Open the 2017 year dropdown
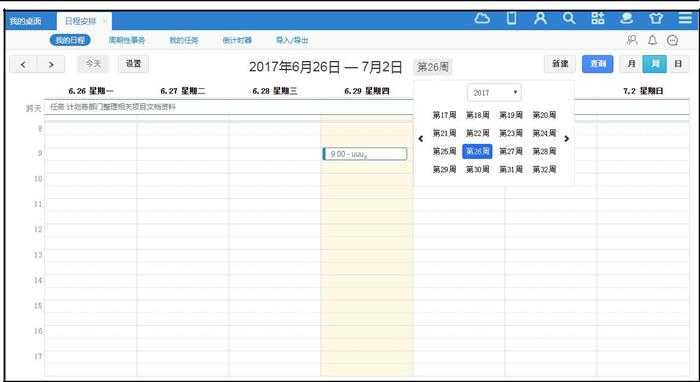The width and height of the screenshot is (700, 382). [x=494, y=93]
